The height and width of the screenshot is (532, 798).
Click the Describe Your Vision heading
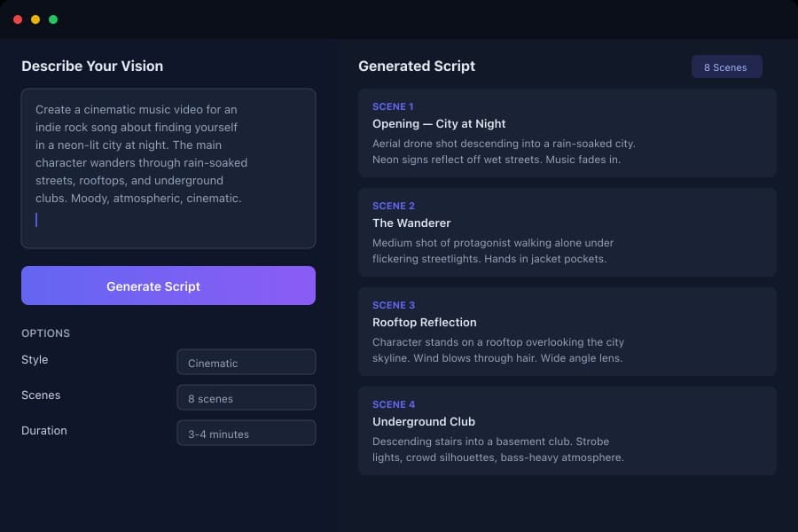pyautogui.click(x=91, y=66)
